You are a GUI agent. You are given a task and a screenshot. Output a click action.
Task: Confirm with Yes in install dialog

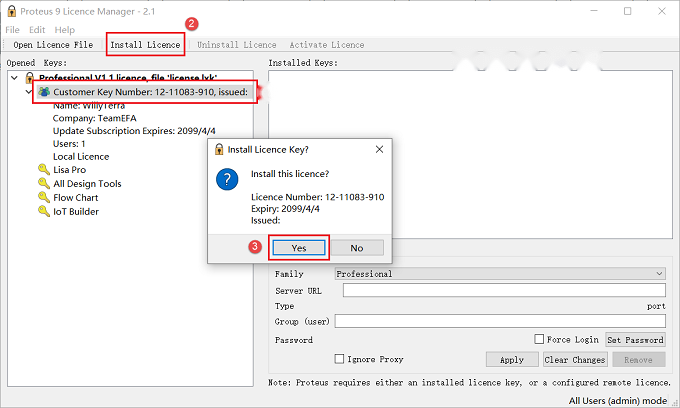[x=299, y=248]
